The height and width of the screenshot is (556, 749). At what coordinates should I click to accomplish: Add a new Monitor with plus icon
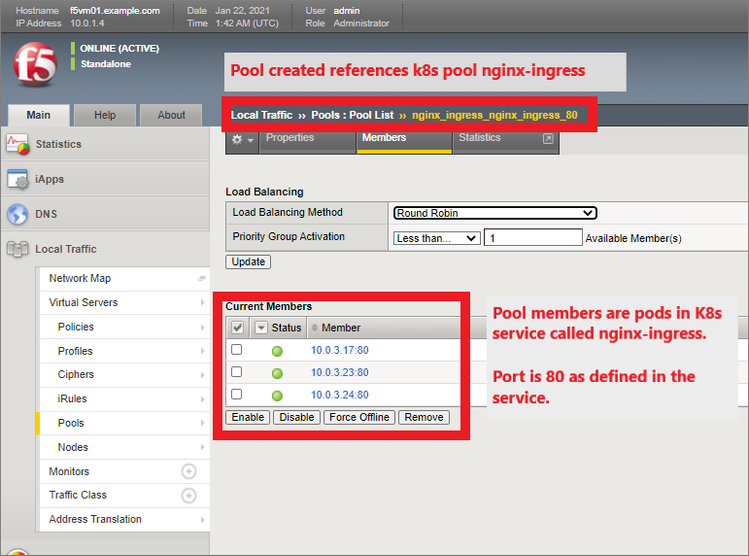pyautogui.click(x=189, y=471)
